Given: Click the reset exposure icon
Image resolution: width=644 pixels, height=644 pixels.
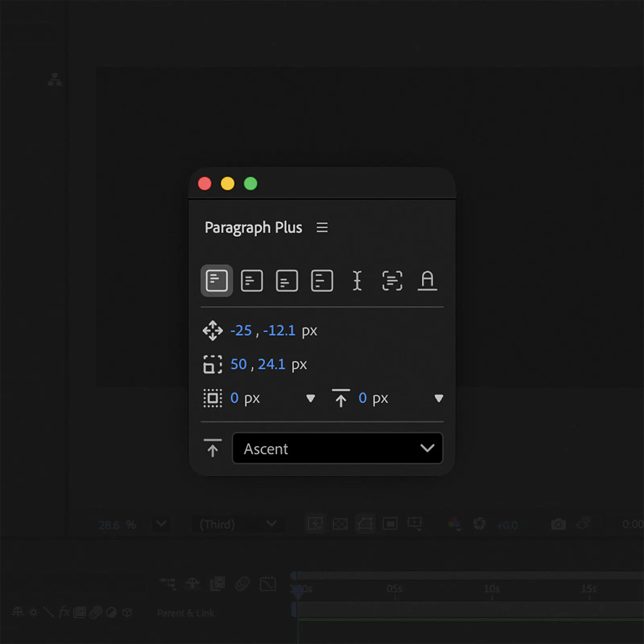Looking at the screenshot, I should tap(479, 524).
